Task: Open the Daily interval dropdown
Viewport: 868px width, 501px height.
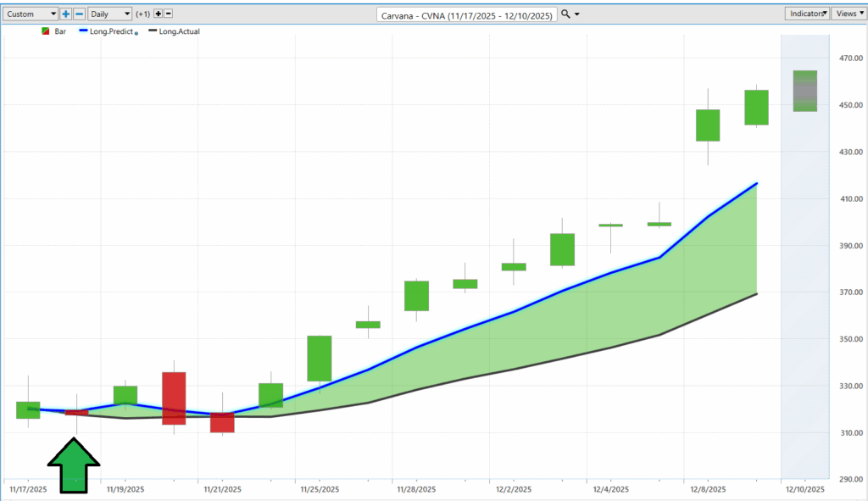Action: click(x=110, y=14)
